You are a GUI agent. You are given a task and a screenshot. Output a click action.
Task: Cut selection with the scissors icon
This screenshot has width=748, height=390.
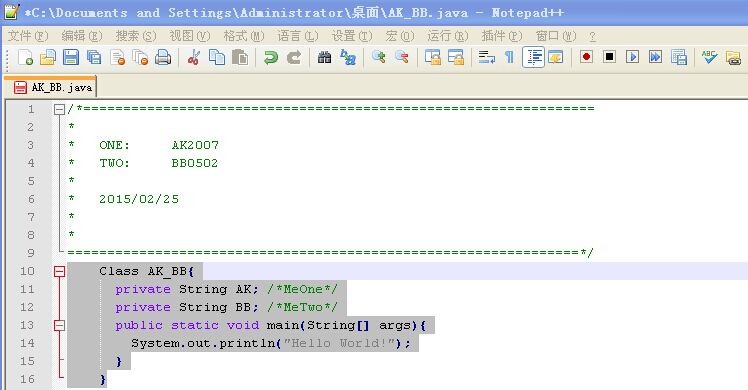(194, 57)
